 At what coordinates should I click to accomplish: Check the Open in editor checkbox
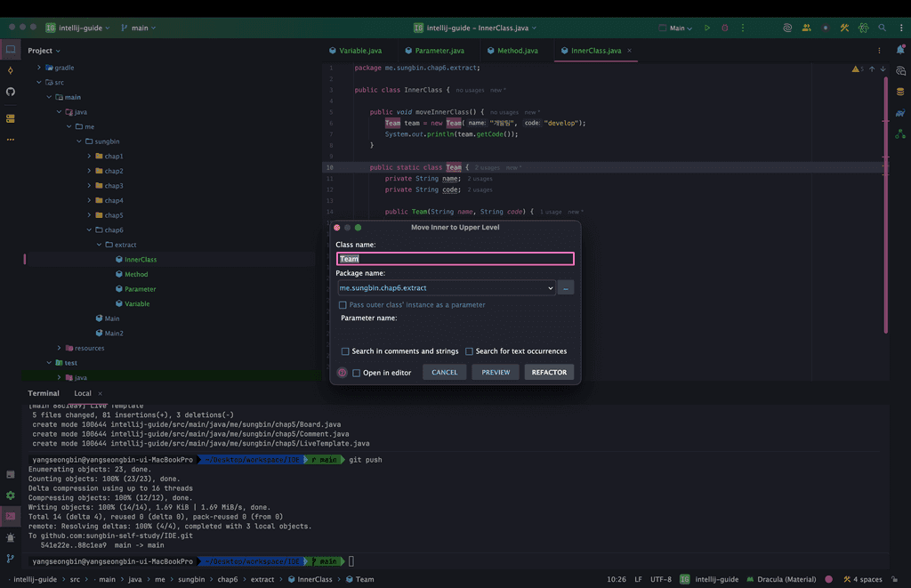coord(357,373)
